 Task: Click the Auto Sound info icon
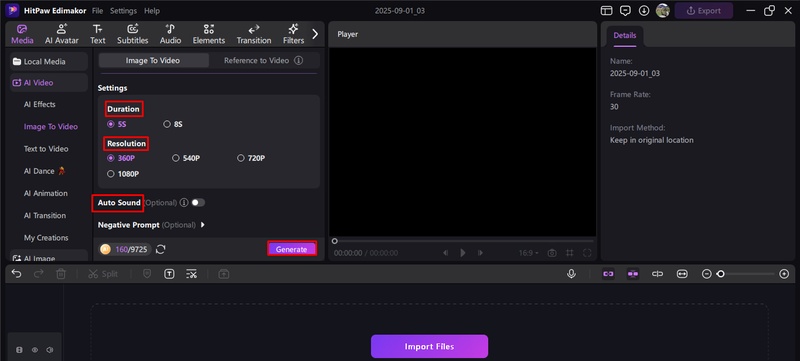184,203
